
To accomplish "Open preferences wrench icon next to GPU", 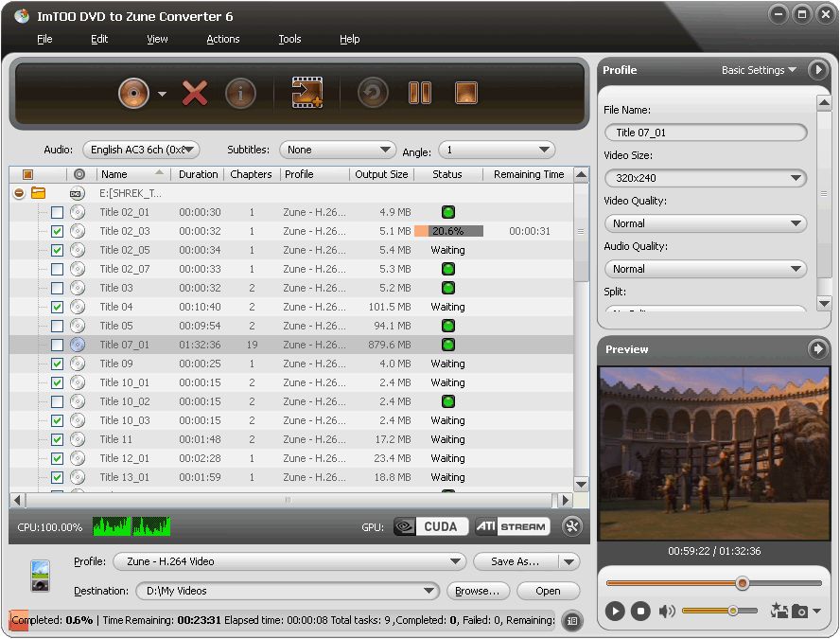I will (571, 526).
